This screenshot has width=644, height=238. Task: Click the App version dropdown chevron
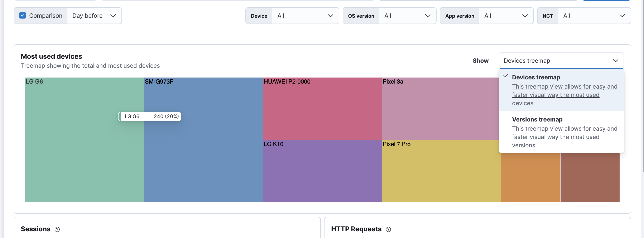tap(525, 15)
